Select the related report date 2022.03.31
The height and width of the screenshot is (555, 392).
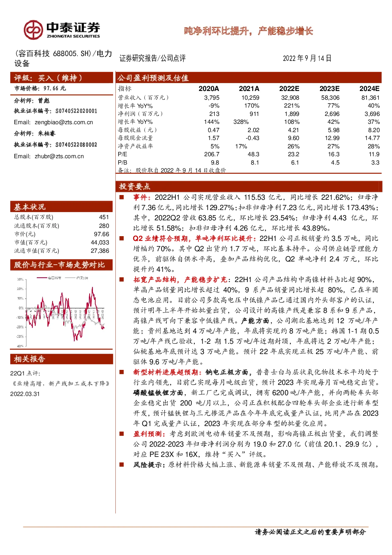pos(25,394)
